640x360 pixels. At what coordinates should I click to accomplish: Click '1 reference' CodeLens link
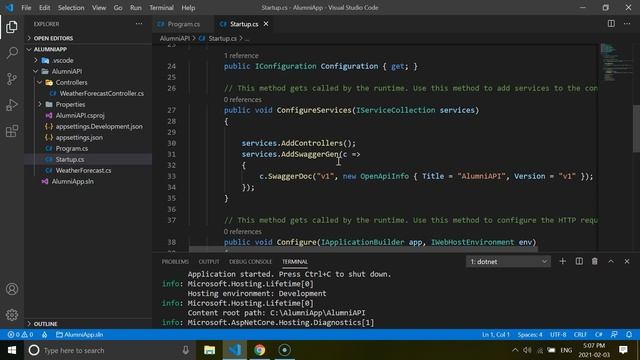tap(241, 56)
